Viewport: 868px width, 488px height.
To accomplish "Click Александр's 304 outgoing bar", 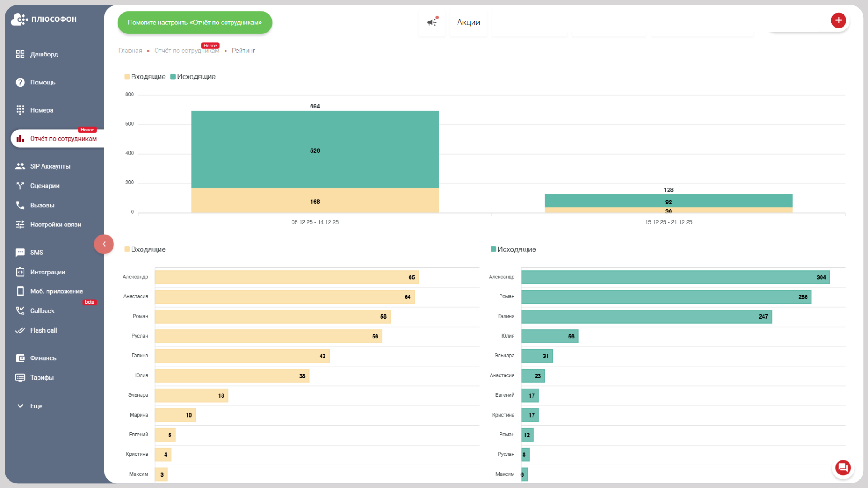I will tap(675, 277).
